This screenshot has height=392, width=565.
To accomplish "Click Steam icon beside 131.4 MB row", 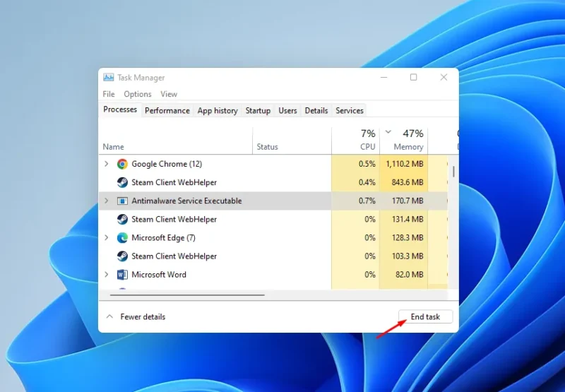I will point(122,219).
